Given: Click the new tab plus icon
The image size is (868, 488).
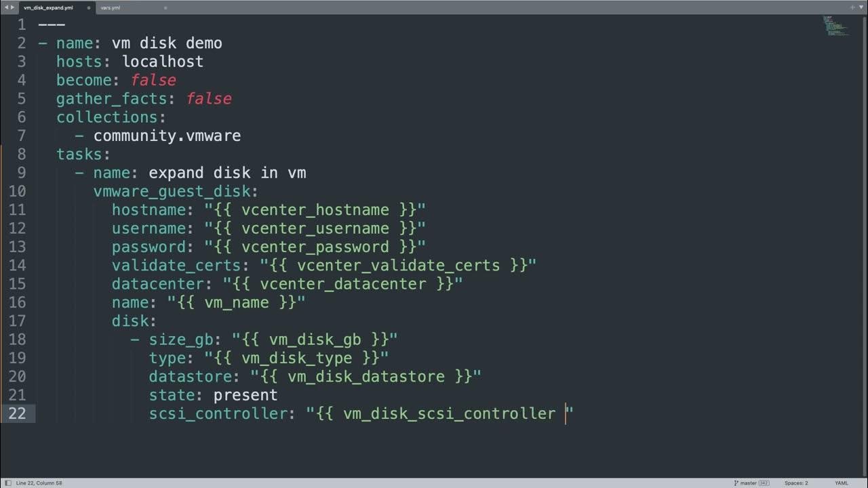Looking at the screenshot, I should tap(852, 7).
